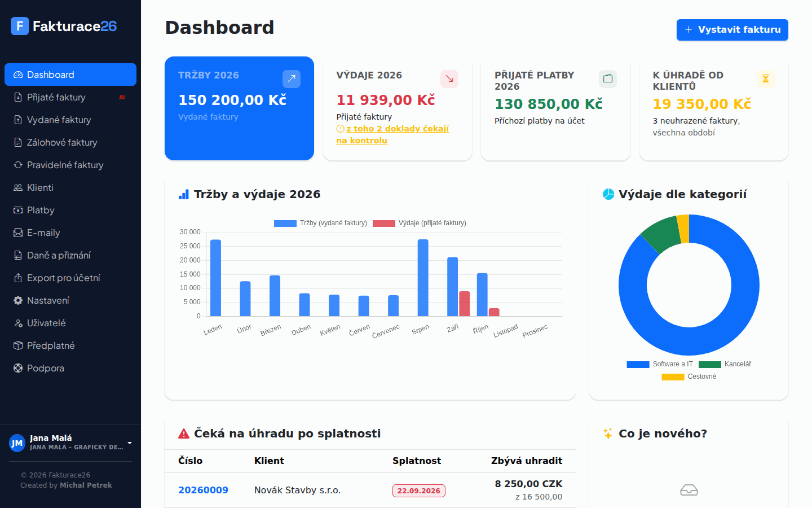Click the Září expenses red bar
Viewport: 812px width, 508px height.
click(x=464, y=304)
